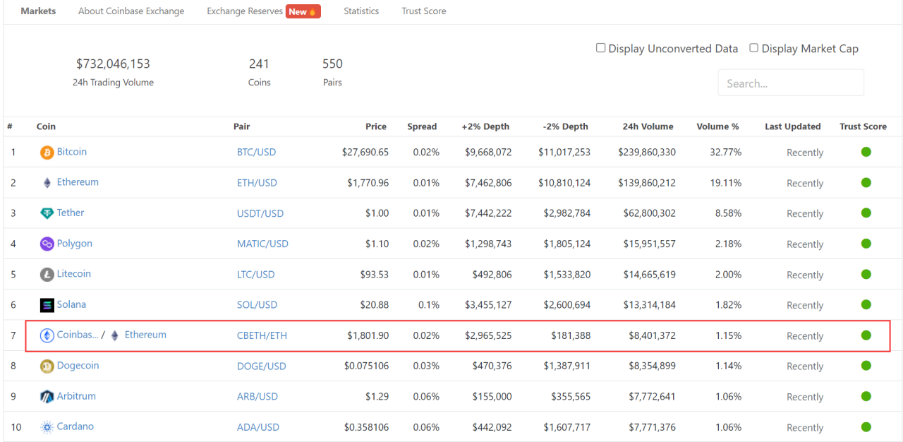Open the Ethereum link in row 7
903x442 pixels.
[146, 334]
